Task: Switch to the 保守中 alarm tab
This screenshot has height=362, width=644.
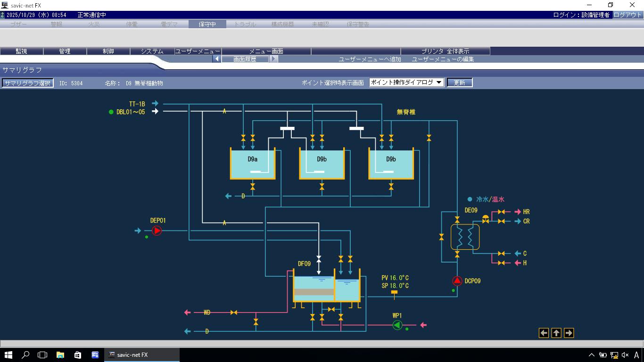Action: 207,24
